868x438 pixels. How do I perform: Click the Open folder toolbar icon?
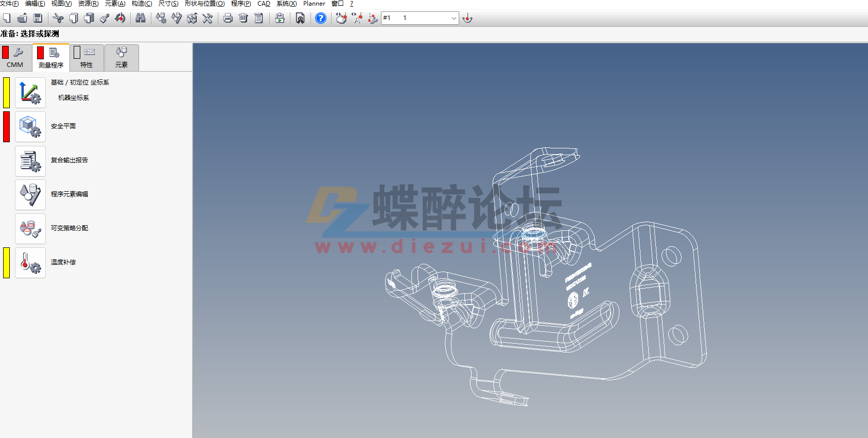[x=22, y=19]
